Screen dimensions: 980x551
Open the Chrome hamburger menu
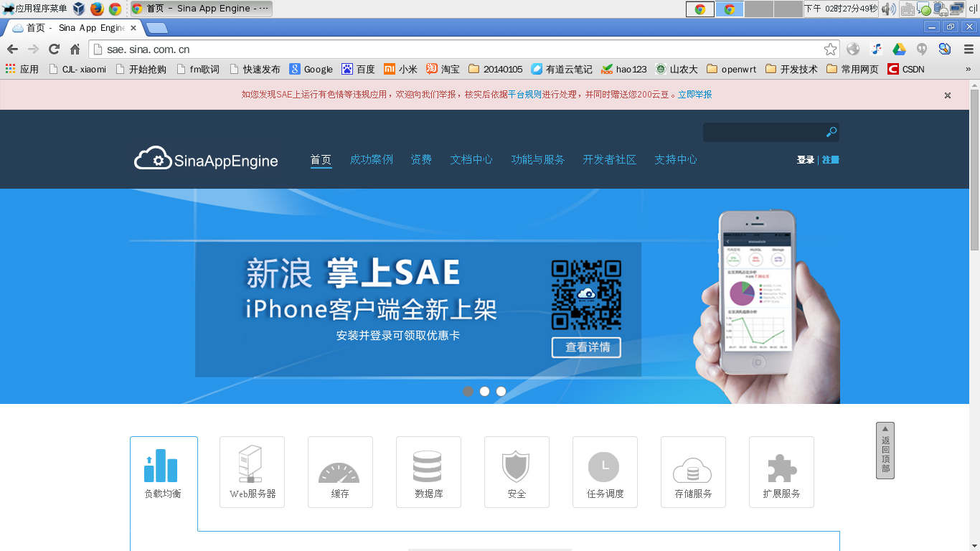[x=968, y=49]
